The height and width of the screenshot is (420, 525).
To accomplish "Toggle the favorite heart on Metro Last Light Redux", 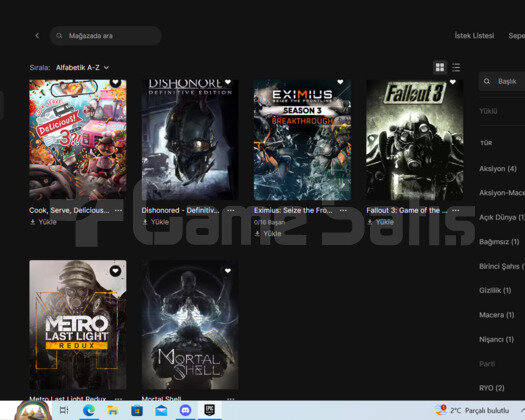I will coord(115,271).
